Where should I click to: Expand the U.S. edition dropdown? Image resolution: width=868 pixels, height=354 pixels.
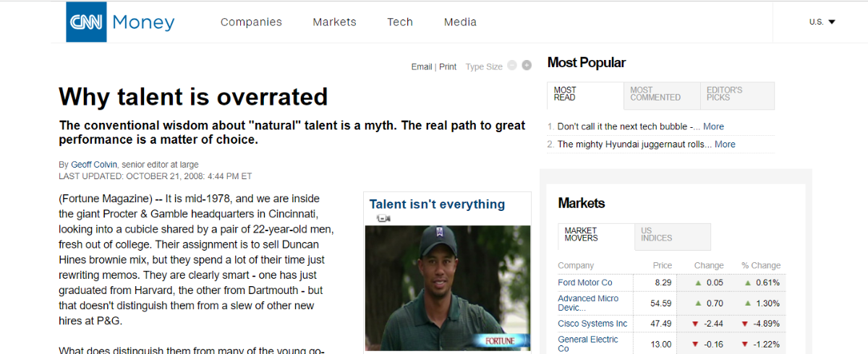pos(822,22)
